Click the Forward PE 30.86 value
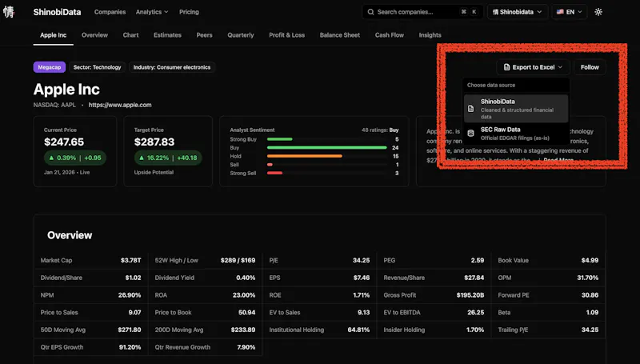640x364 pixels. pos(590,295)
